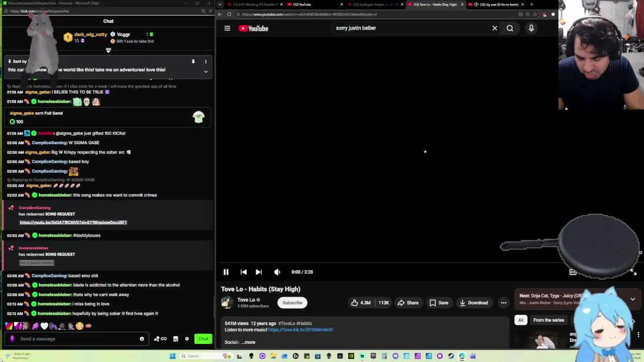Open the browser tab search dropdown
Screen dimensions: 644x362
[220, 5]
